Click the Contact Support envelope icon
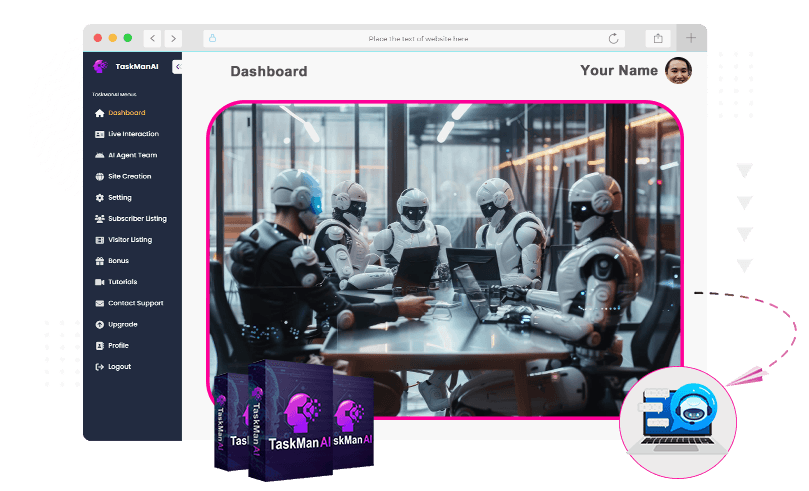The image size is (809, 491). 100,303
